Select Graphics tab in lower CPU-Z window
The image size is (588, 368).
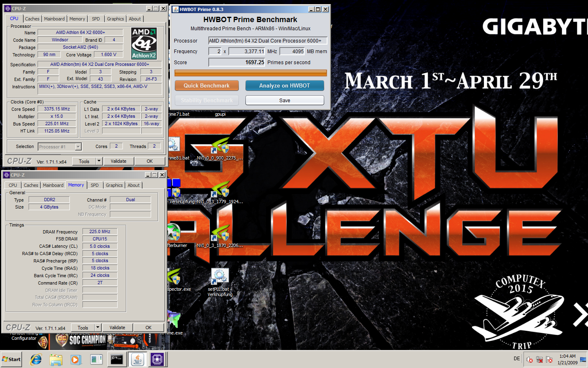coord(114,185)
